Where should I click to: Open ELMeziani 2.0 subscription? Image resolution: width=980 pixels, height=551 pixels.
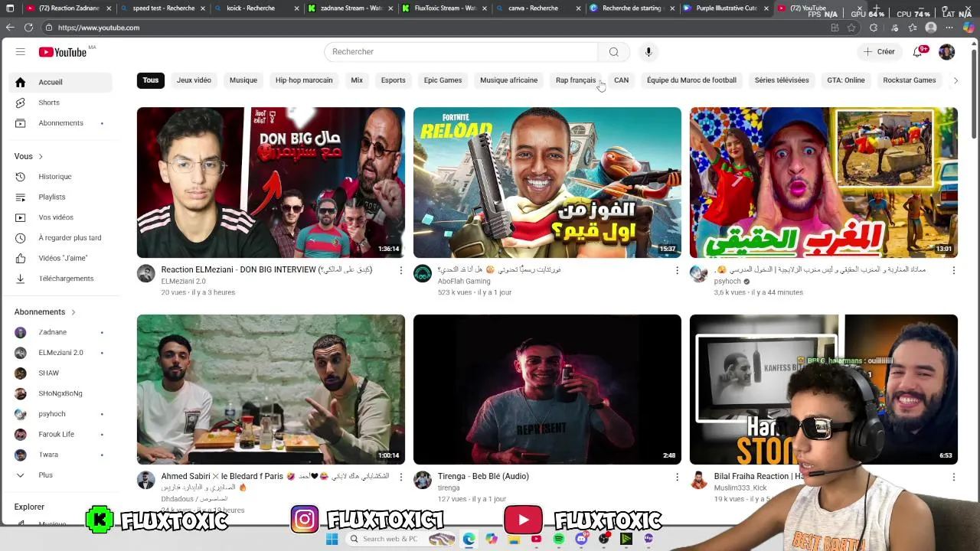coord(61,353)
